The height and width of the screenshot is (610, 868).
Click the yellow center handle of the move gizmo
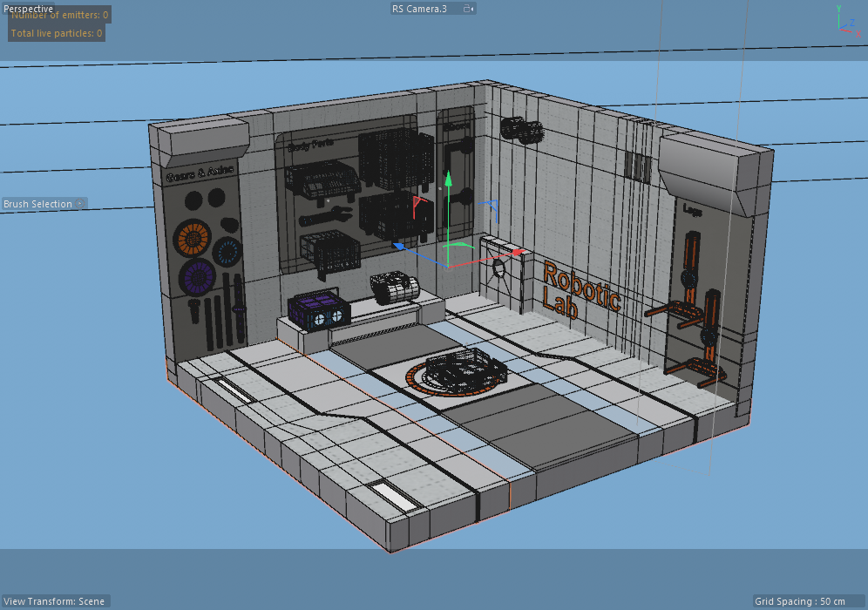pyautogui.click(x=448, y=266)
